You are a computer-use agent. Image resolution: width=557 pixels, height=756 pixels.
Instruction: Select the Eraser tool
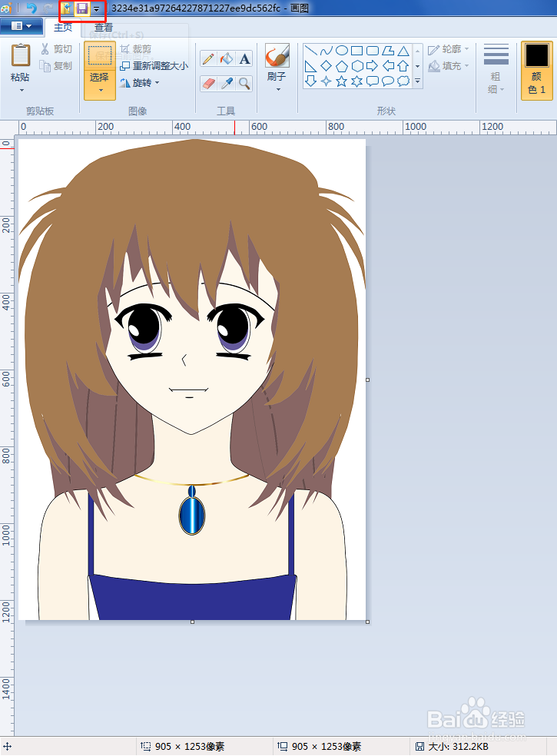click(x=208, y=84)
